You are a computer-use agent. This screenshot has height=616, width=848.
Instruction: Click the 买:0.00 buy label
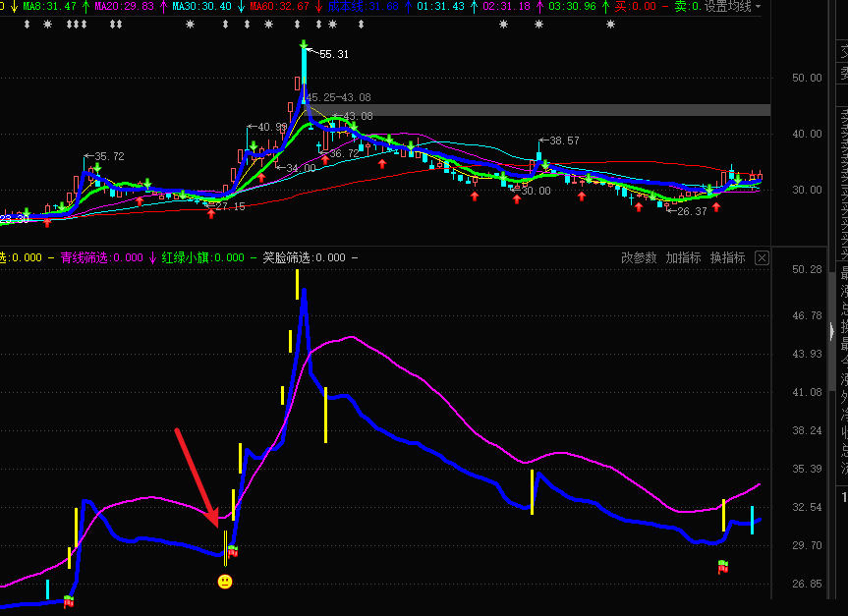tap(635, 7)
